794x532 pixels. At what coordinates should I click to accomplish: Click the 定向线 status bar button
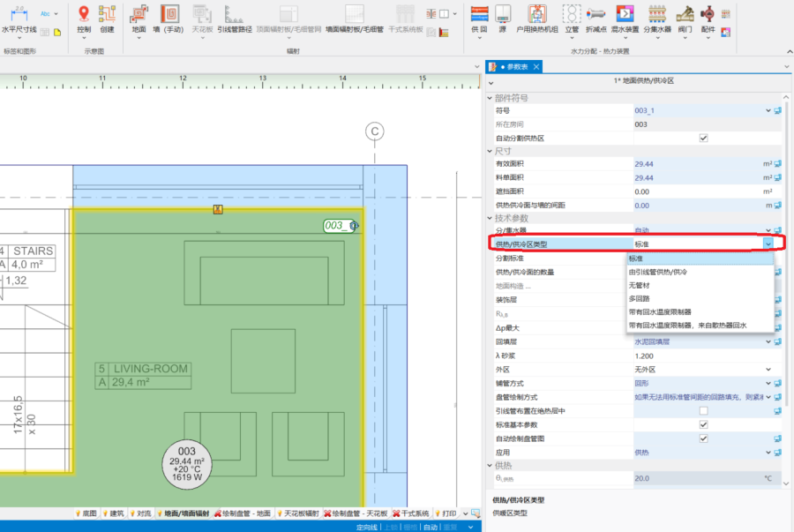(x=366, y=527)
